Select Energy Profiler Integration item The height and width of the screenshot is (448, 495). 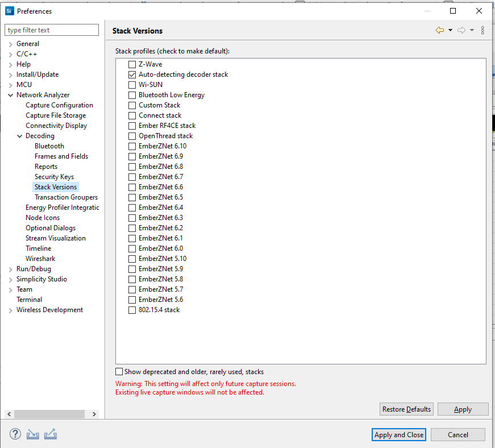tap(62, 208)
